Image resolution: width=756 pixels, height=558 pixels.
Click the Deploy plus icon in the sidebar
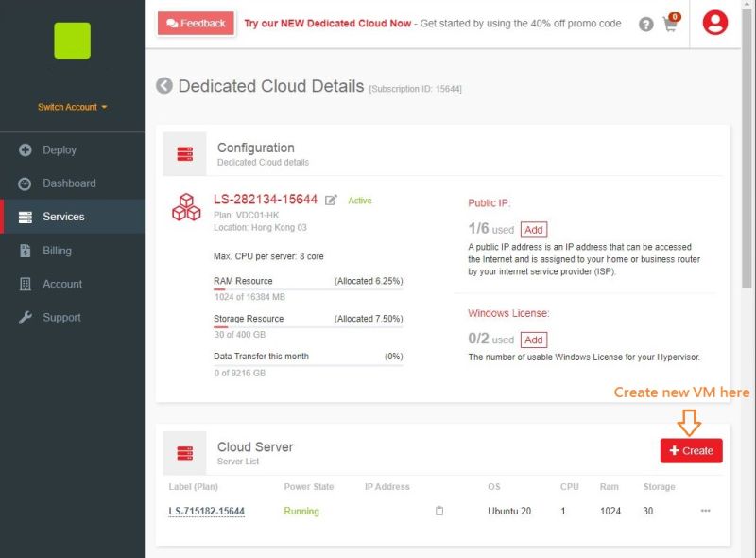click(26, 150)
